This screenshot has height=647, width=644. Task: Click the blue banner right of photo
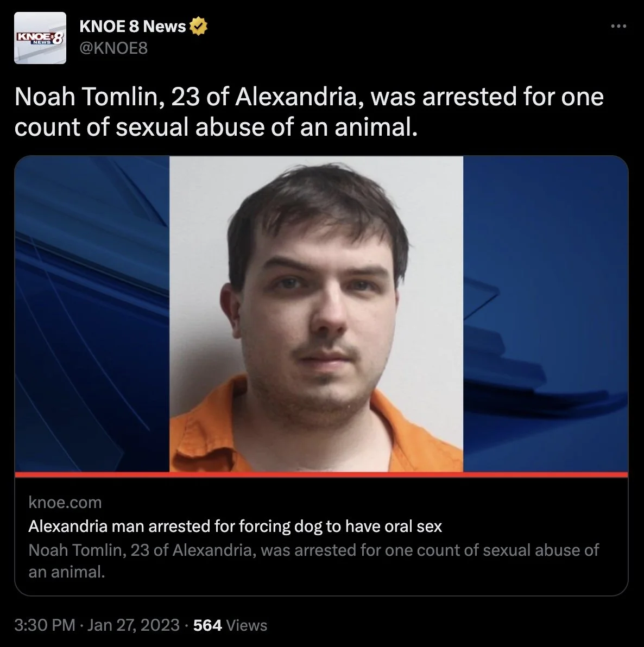pos(545,314)
